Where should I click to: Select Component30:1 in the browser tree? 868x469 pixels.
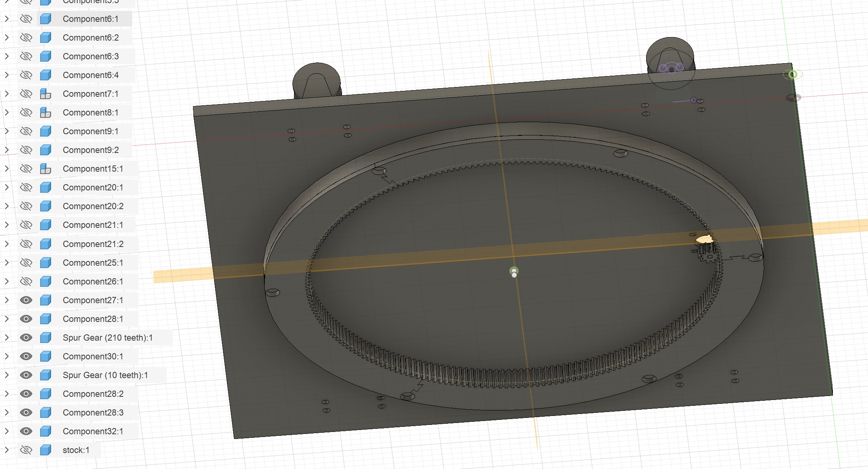[x=93, y=356]
